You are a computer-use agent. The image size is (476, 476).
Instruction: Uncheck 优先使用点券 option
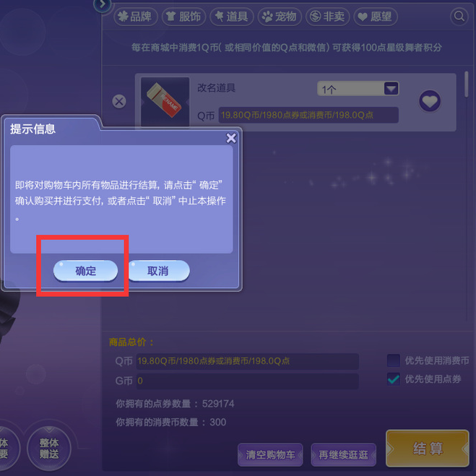pos(394,379)
